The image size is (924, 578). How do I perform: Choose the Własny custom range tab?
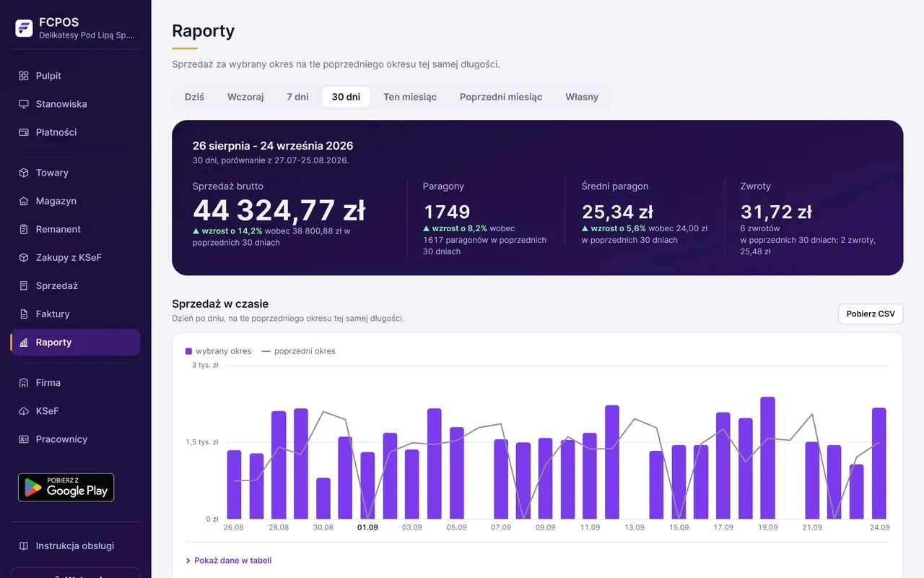(582, 97)
